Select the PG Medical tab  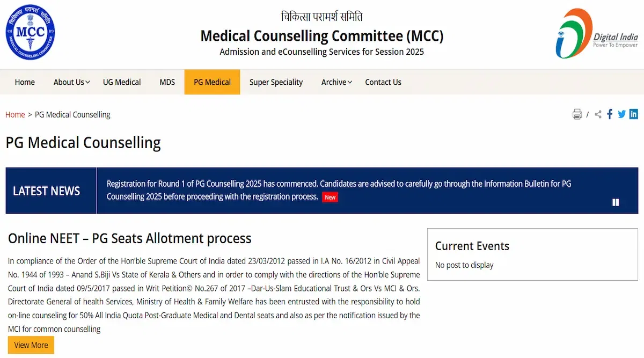(212, 82)
